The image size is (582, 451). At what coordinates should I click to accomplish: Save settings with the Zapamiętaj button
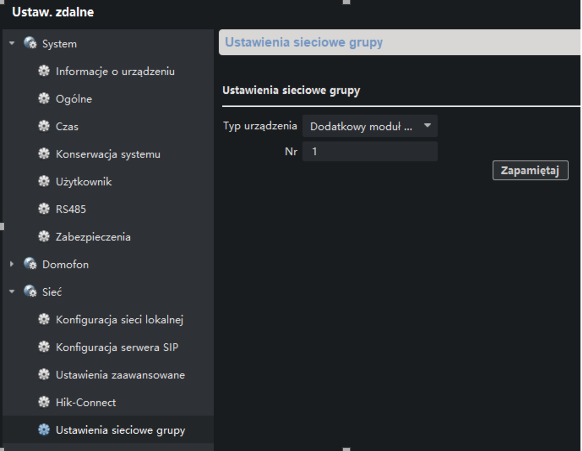pyautogui.click(x=530, y=170)
